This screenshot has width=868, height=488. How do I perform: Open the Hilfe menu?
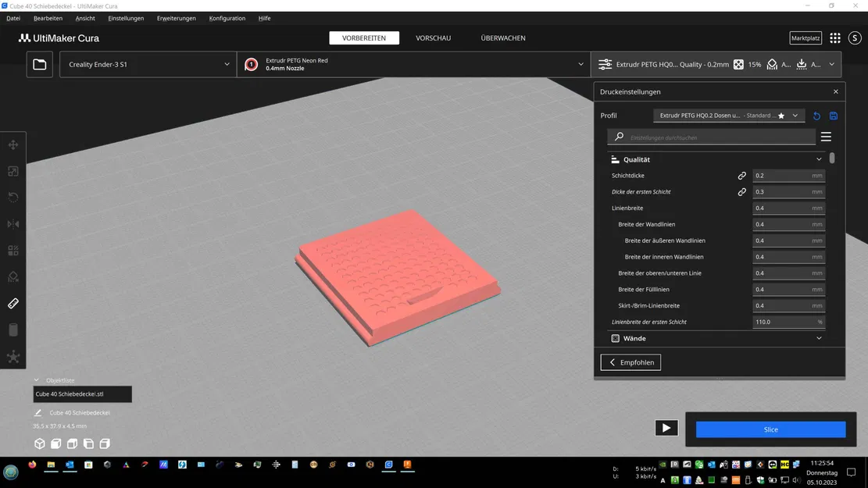tap(264, 18)
